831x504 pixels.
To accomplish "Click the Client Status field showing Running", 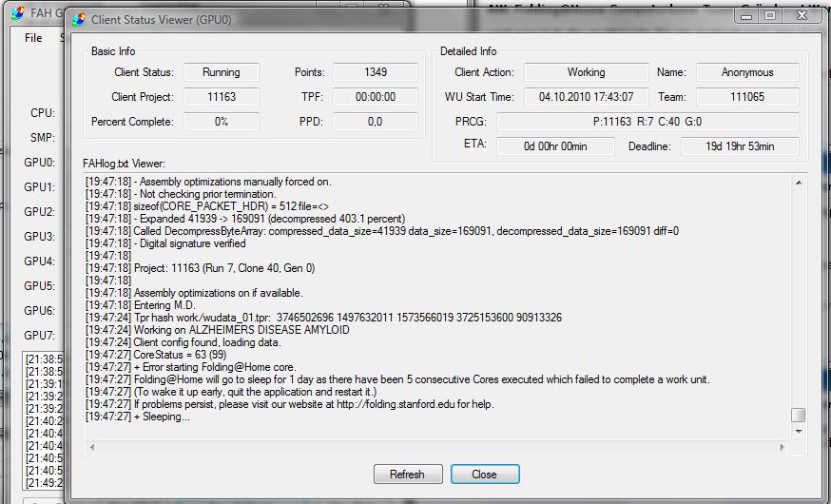I will point(221,72).
